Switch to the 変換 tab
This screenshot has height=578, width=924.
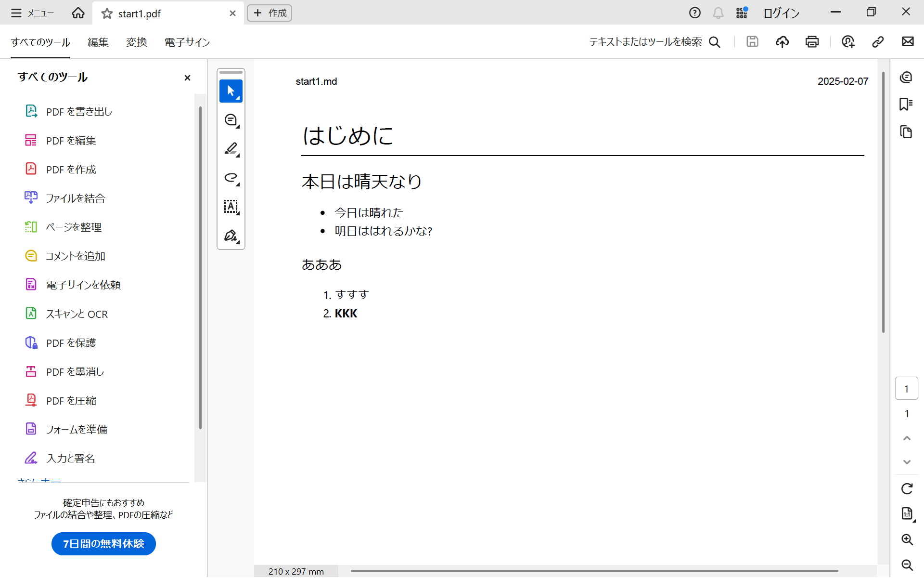point(136,42)
